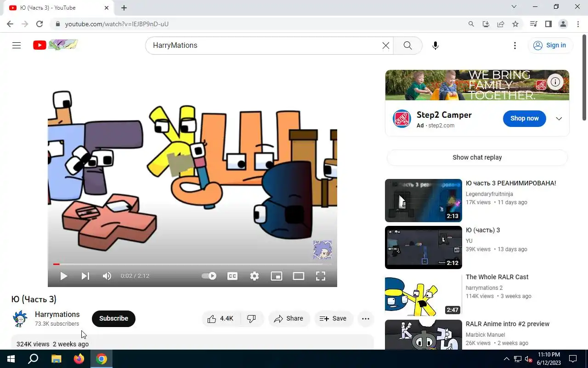Open media control icon in toolbar
This screenshot has width=588, height=368.
[x=533, y=24]
